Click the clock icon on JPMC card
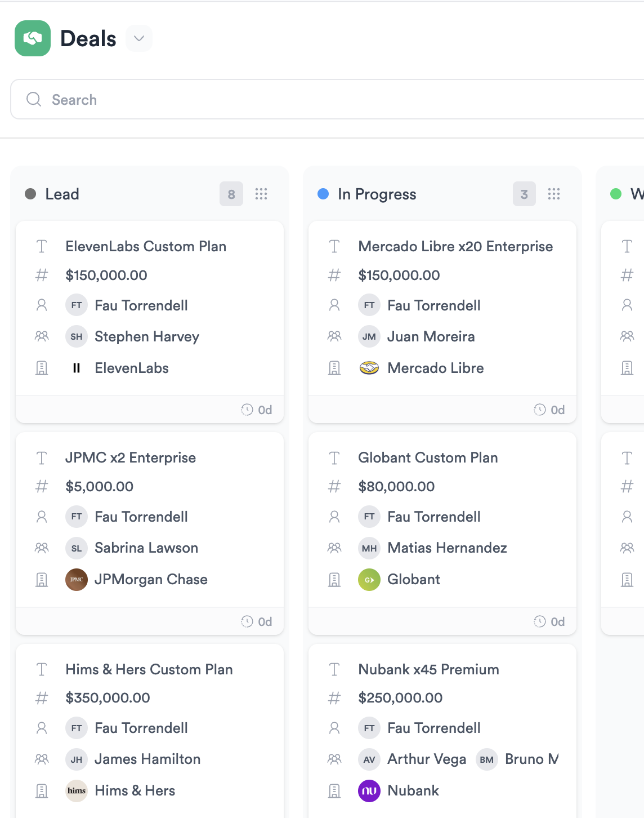The width and height of the screenshot is (644, 818). tap(247, 621)
